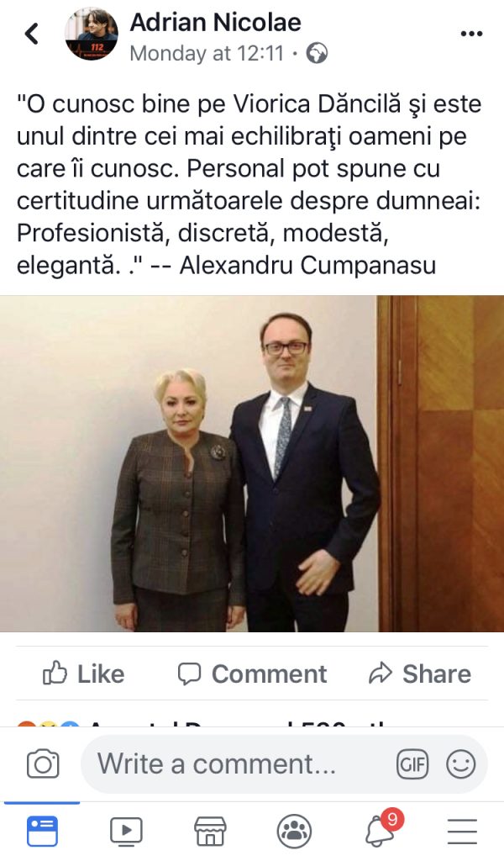Tap the Comment button
The image size is (504, 861).
point(252,673)
